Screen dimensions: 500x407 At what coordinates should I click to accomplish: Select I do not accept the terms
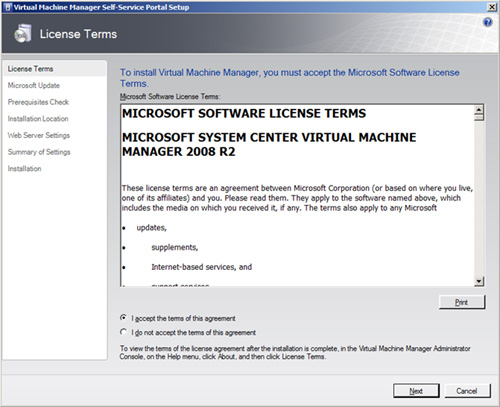188,332
